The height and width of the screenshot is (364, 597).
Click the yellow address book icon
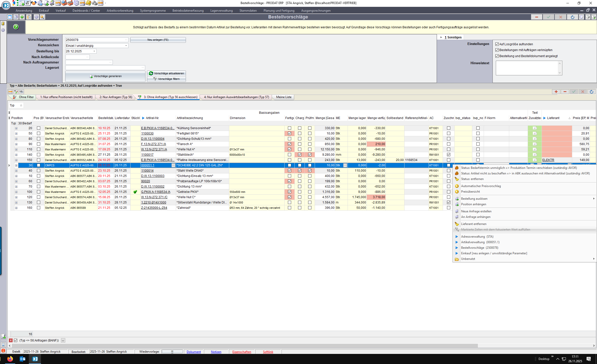tap(88, 3)
